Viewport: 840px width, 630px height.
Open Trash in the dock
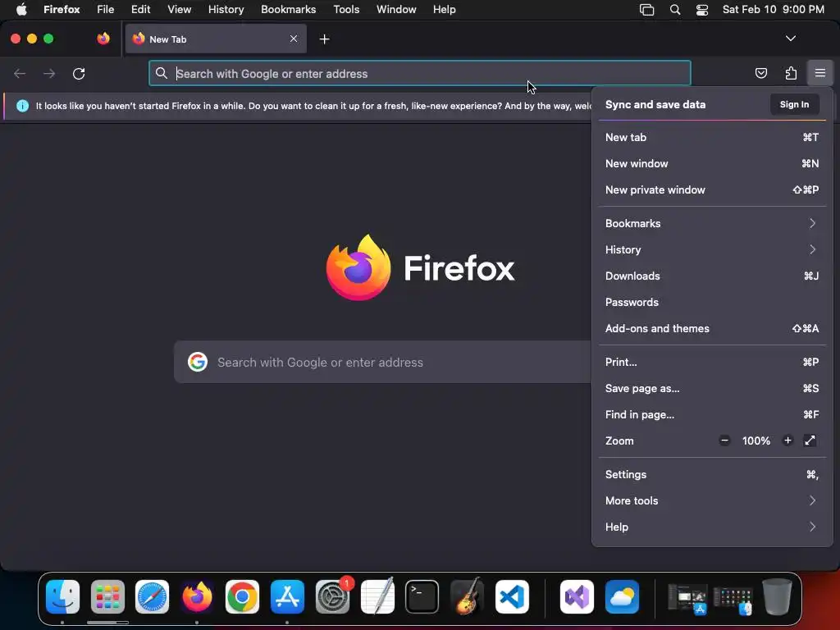coord(777,596)
